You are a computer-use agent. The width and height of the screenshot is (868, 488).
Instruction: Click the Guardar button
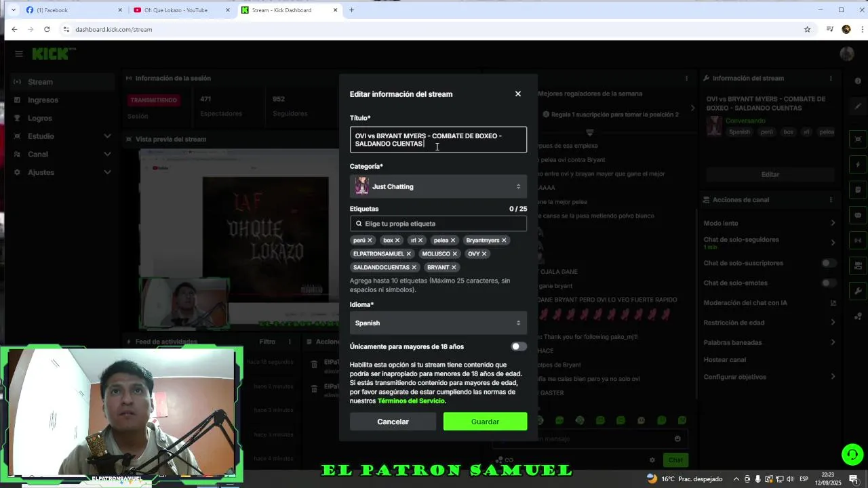pos(485,422)
